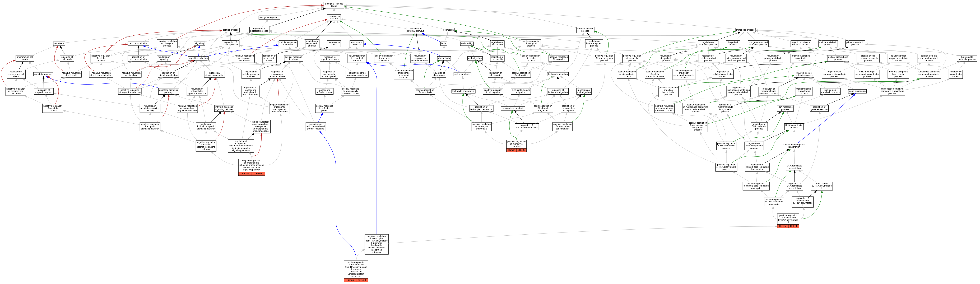Select the 'regulation of chemotaxis' node
Viewport: 980px width, 284px height.
click(x=439, y=74)
